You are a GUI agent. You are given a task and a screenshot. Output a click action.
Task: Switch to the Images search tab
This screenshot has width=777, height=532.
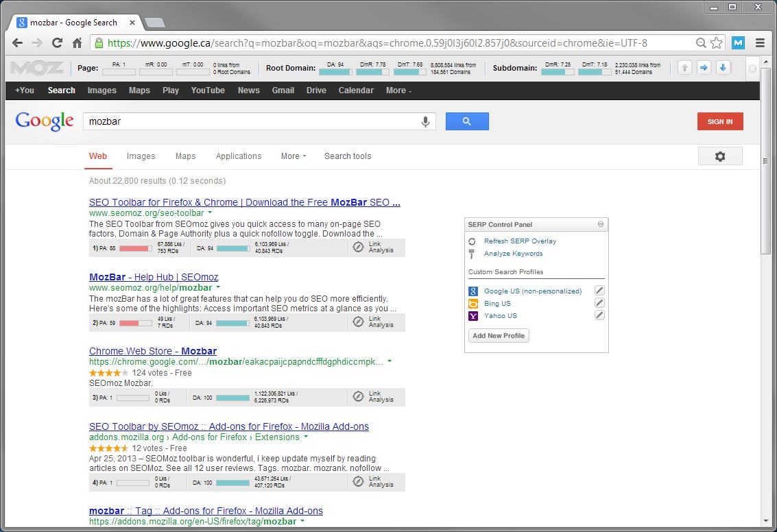[141, 156]
